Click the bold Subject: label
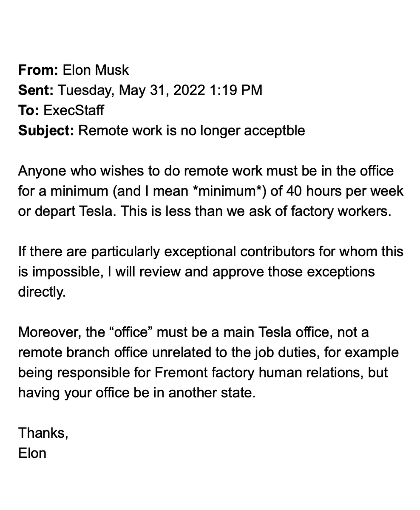This screenshot has height=510, width=420. [46, 130]
